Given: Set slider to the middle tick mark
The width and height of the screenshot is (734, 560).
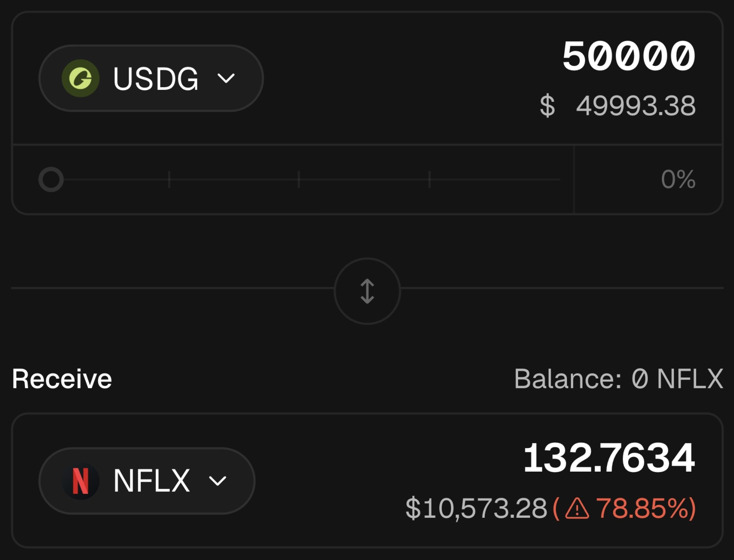Looking at the screenshot, I should tap(299, 179).
